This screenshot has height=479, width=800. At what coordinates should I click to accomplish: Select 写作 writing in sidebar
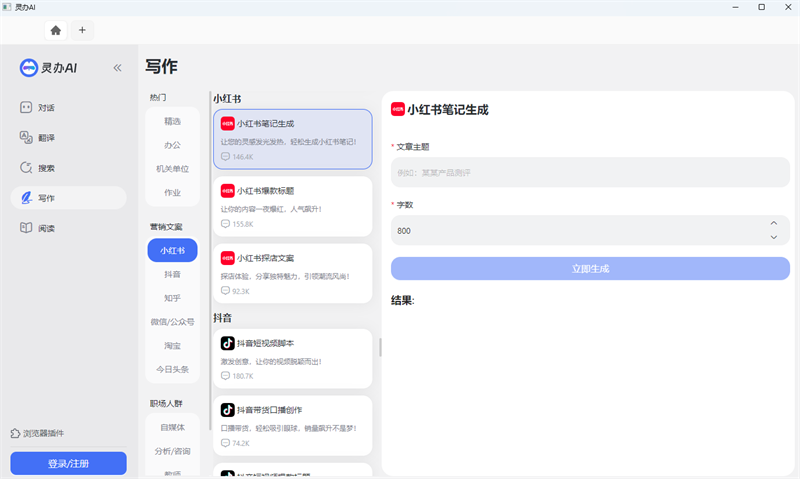(x=68, y=198)
